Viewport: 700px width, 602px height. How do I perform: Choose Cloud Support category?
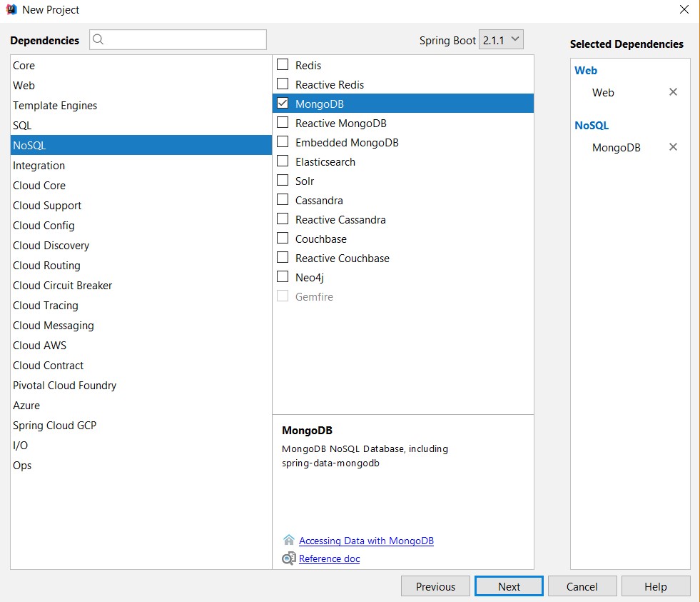click(141, 206)
